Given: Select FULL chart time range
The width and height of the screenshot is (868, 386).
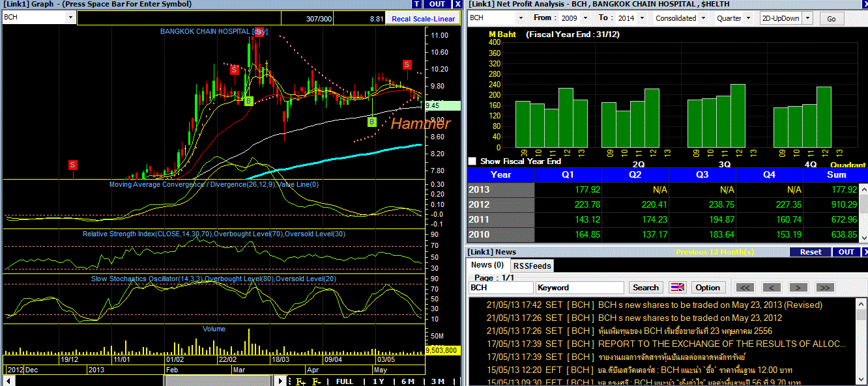Looking at the screenshot, I should point(345,381).
